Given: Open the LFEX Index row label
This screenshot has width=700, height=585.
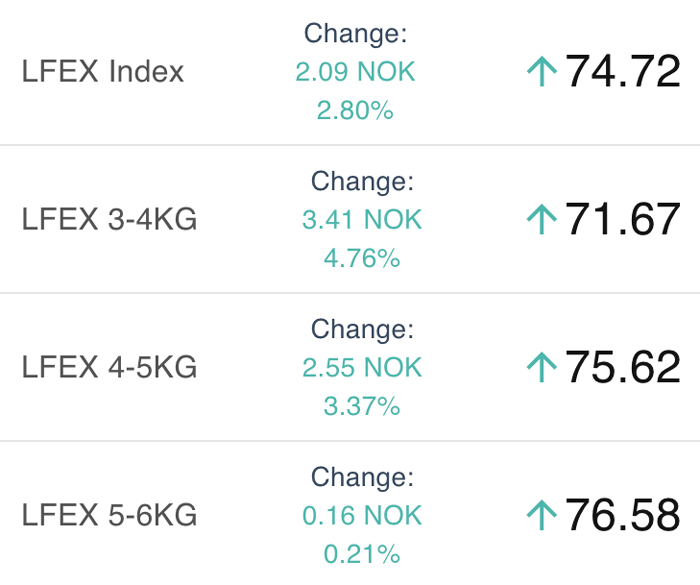Looking at the screenshot, I should [x=103, y=71].
